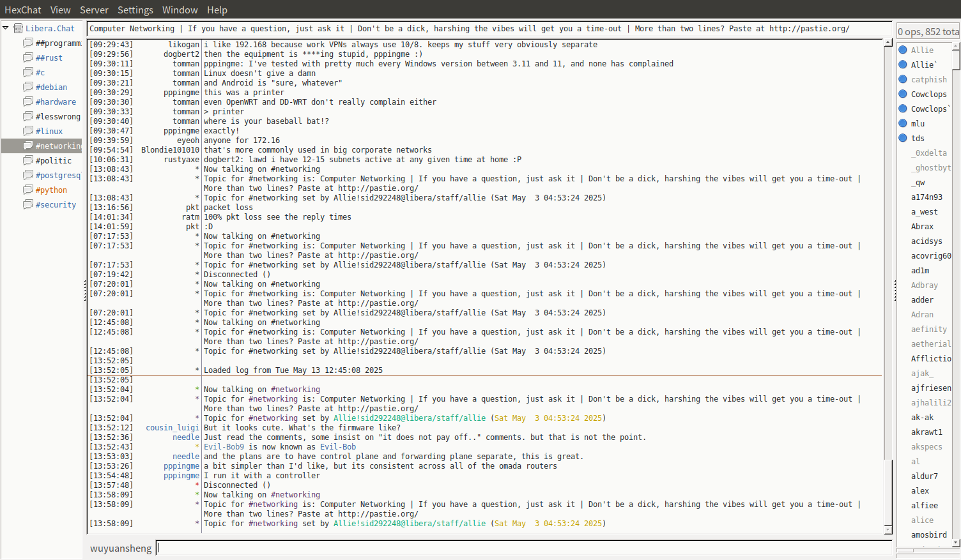Click the blue status dot beside mlu
Viewport: 961px width, 560px height.
tap(903, 123)
